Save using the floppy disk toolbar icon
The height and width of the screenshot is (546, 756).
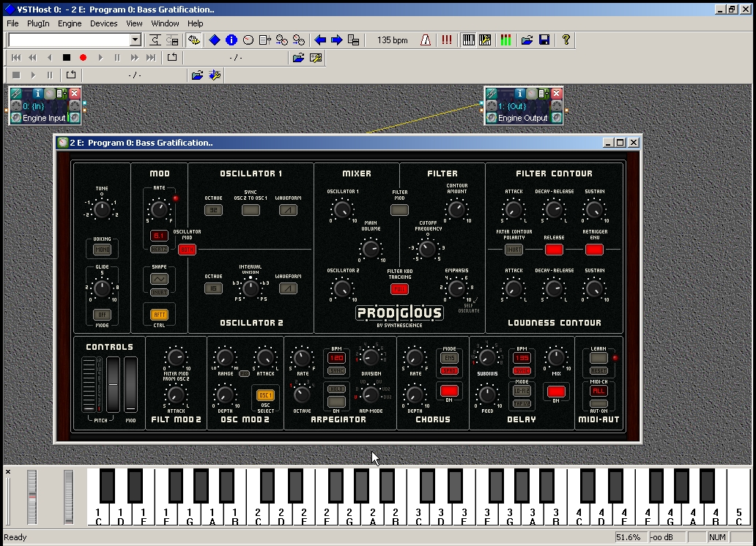544,40
